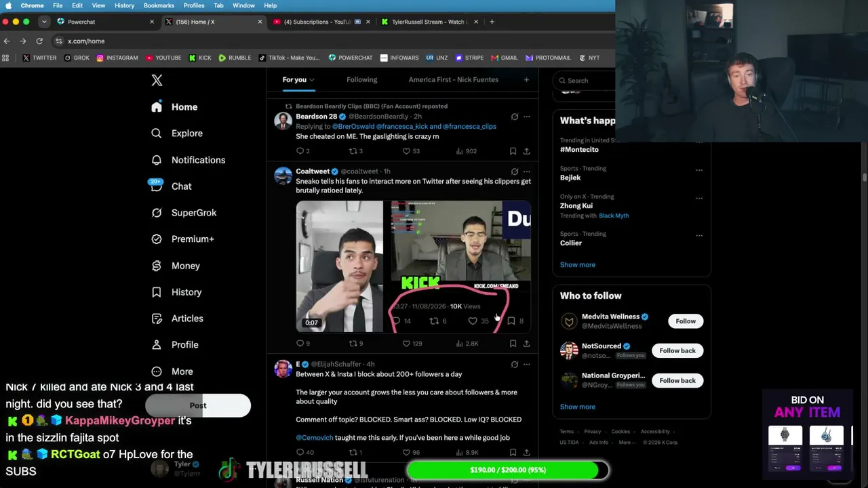Click the X search field
The image size is (868, 488).
coord(584,81)
